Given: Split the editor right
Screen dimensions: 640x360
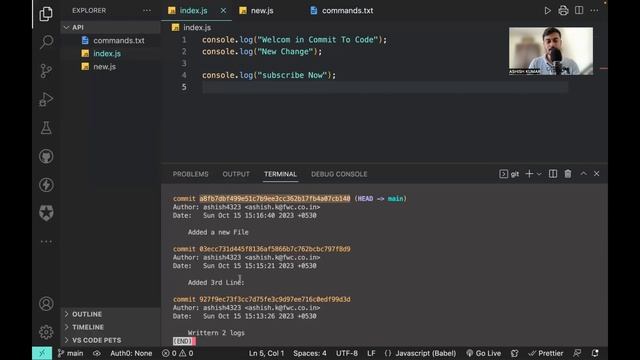Looking at the screenshot, I should (579, 11).
